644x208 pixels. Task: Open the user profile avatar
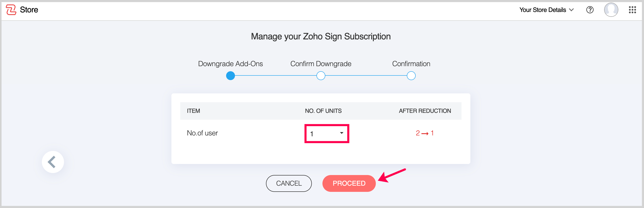(611, 10)
